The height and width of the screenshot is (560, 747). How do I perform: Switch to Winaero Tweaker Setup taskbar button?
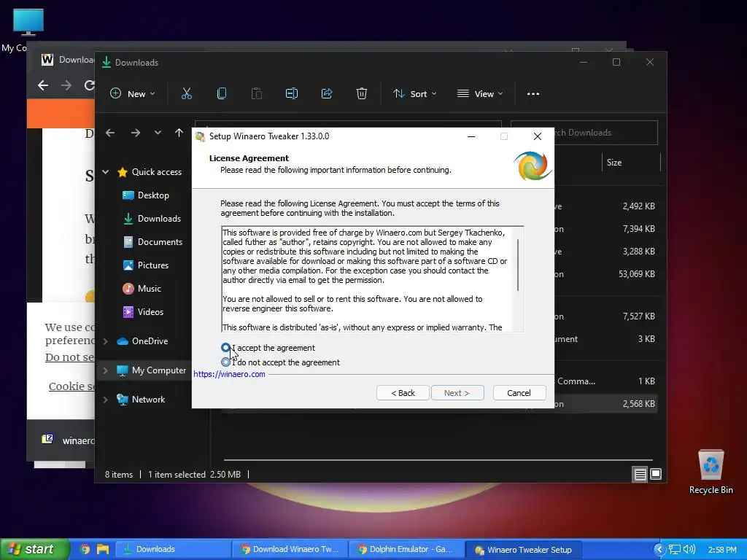tap(524, 549)
